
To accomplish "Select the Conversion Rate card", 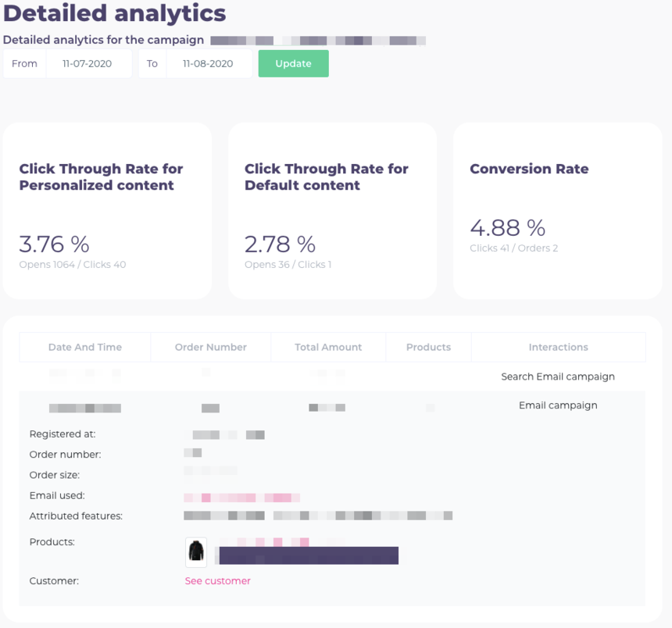I will [x=557, y=210].
